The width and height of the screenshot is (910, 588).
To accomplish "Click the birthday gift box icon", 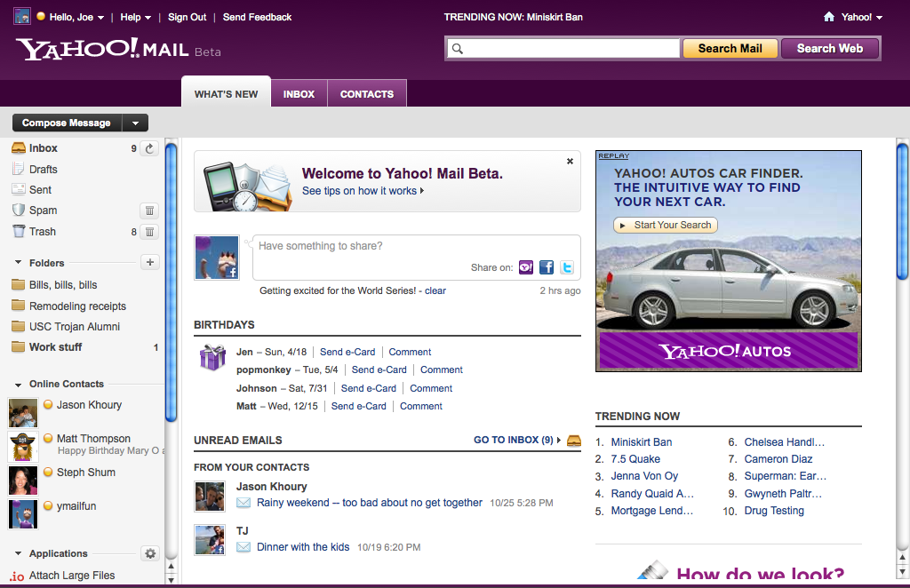I will [x=212, y=357].
